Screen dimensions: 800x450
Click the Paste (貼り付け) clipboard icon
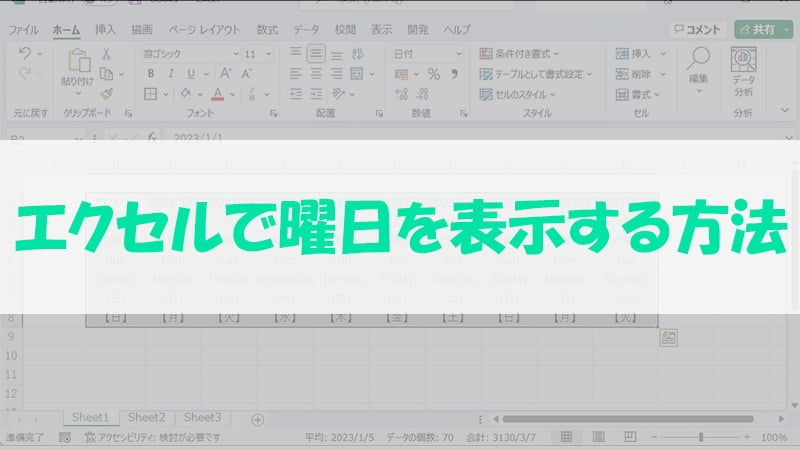pyautogui.click(x=78, y=64)
